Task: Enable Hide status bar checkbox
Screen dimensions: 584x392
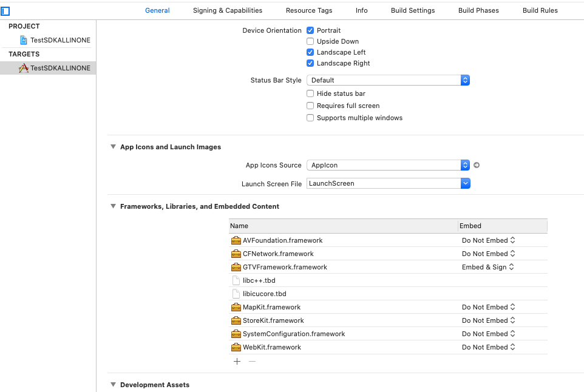Action: pyautogui.click(x=310, y=93)
